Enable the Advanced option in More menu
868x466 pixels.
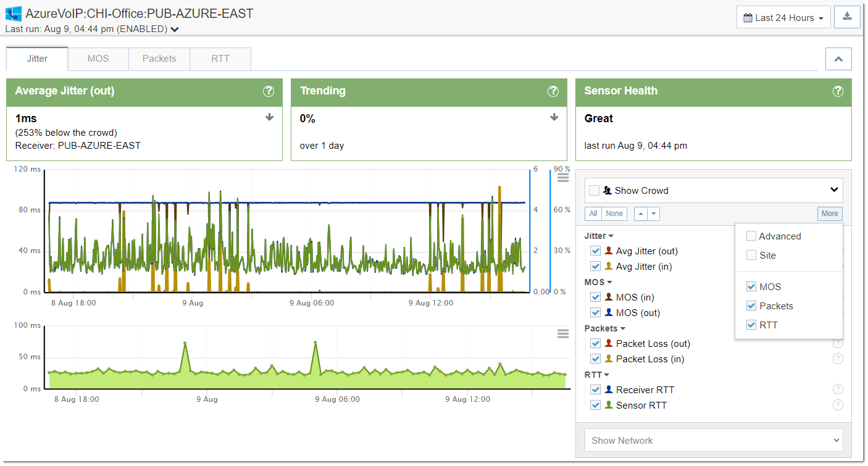tap(751, 236)
